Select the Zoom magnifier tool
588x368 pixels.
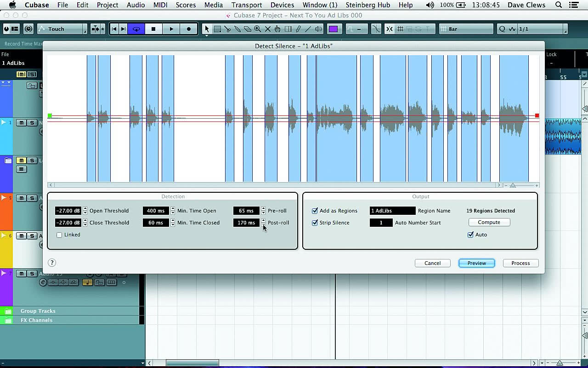tap(258, 29)
